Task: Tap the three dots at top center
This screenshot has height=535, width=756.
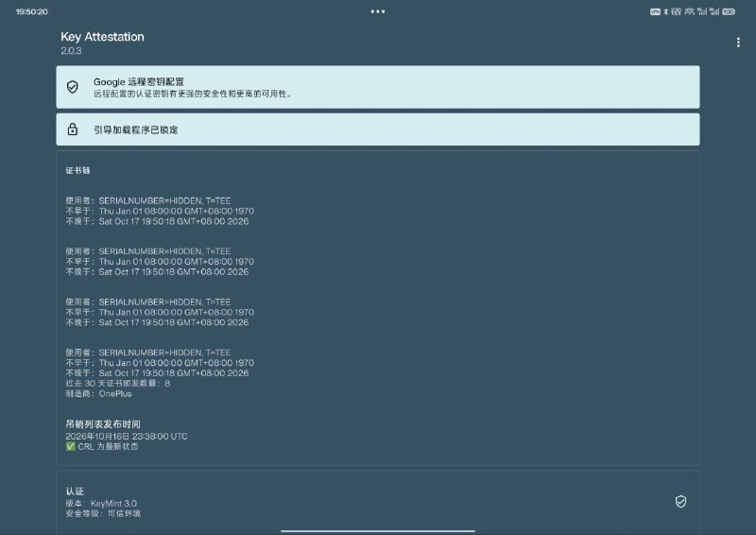Action: [378, 11]
